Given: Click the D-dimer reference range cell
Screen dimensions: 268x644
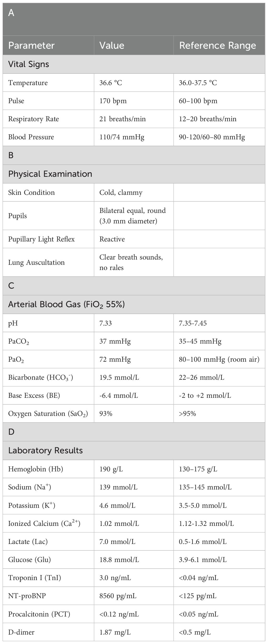Looking at the screenshot, I should 195,632.
